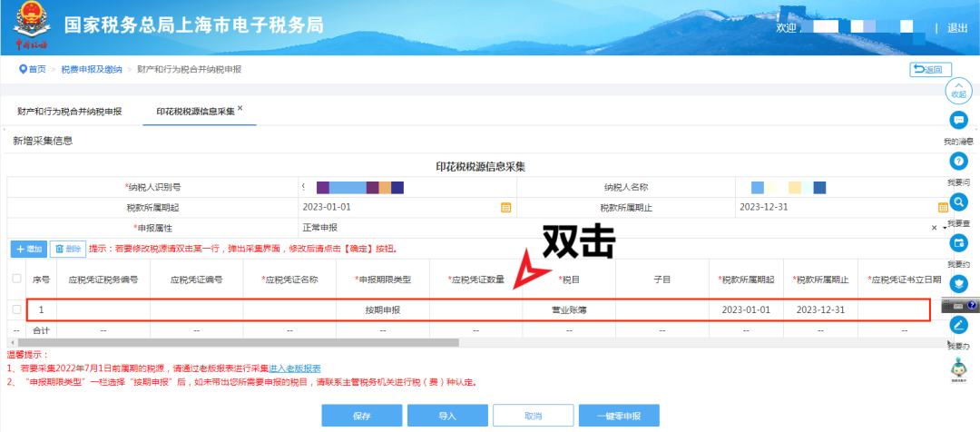This screenshot has width=980, height=432.
Task: Open 我的消息 message icon in sidebar
Action: (958, 121)
